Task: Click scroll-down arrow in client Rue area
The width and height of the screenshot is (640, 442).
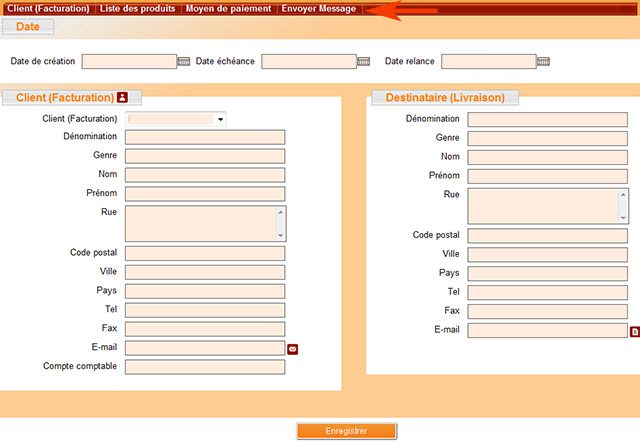Action: (280, 235)
